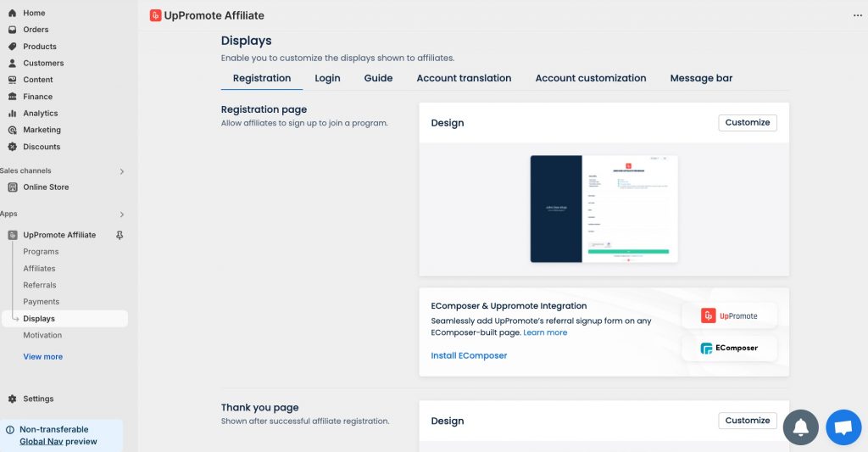
Task: Click View more under UpPromote Affiliate
Action: point(42,357)
